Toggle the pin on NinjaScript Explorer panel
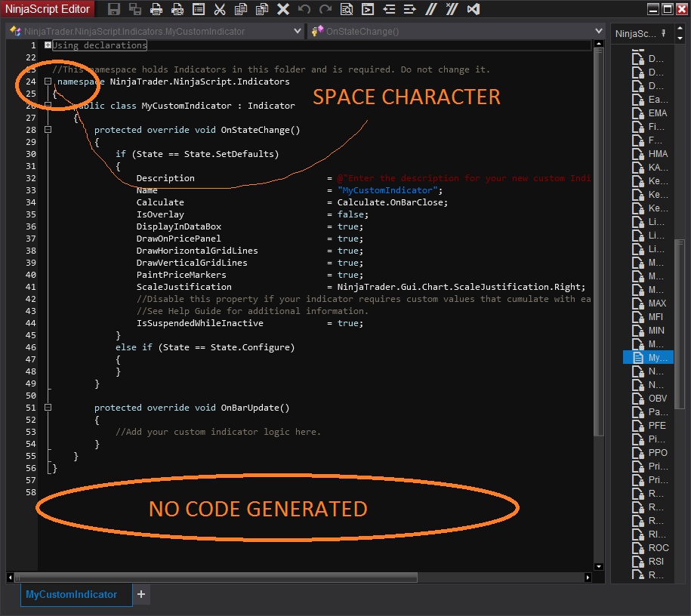The image size is (691, 616). coord(663,32)
